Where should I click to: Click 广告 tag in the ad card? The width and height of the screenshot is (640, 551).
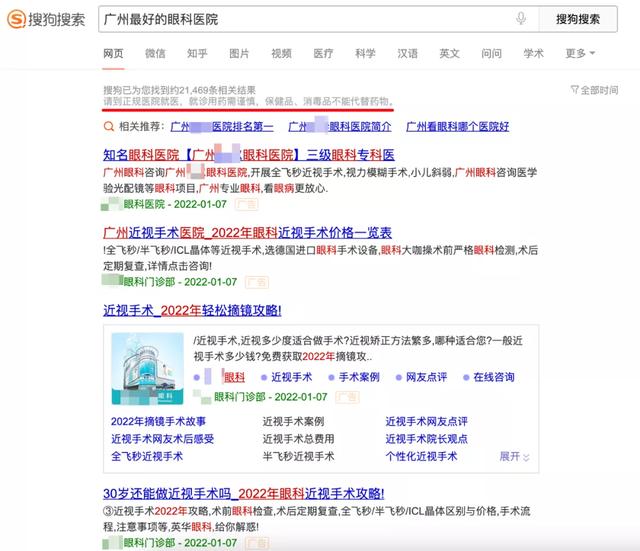tap(347, 397)
